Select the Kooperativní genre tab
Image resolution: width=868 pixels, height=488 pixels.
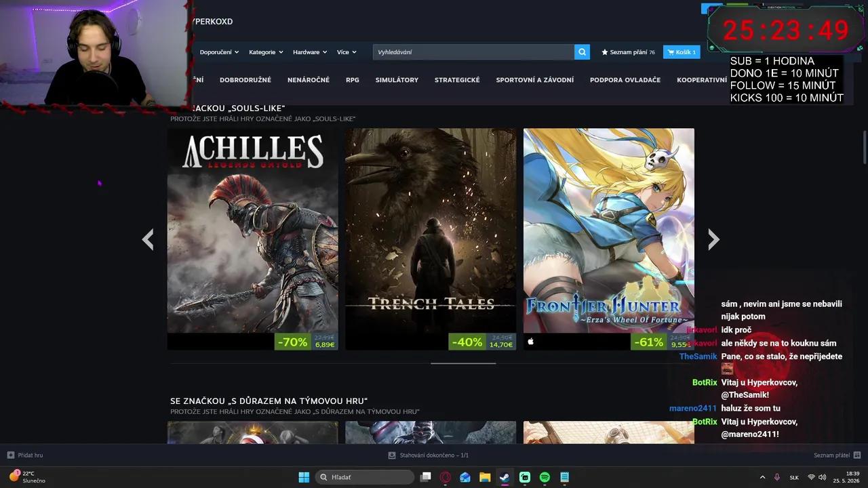coord(702,80)
